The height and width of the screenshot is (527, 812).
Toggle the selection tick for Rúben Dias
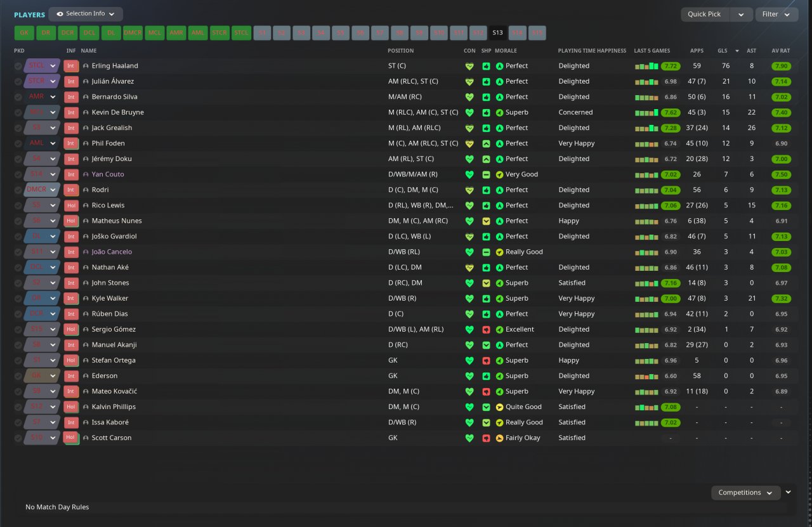[18, 314]
